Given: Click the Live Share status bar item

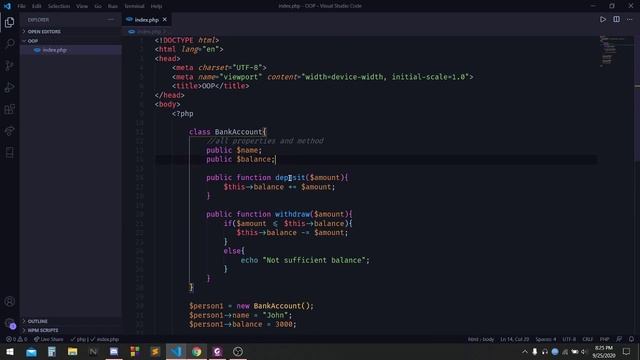Looking at the screenshot, I should (x=49, y=339).
